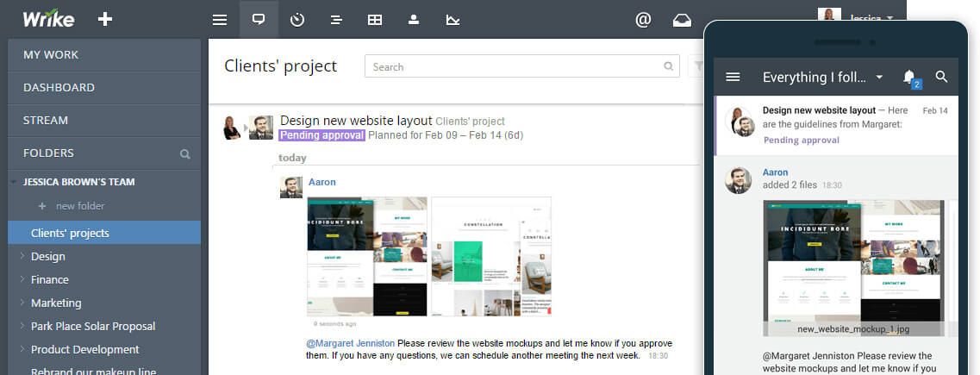Open the inbox tray icon
The height and width of the screenshot is (375, 980).
click(x=682, y=21)
